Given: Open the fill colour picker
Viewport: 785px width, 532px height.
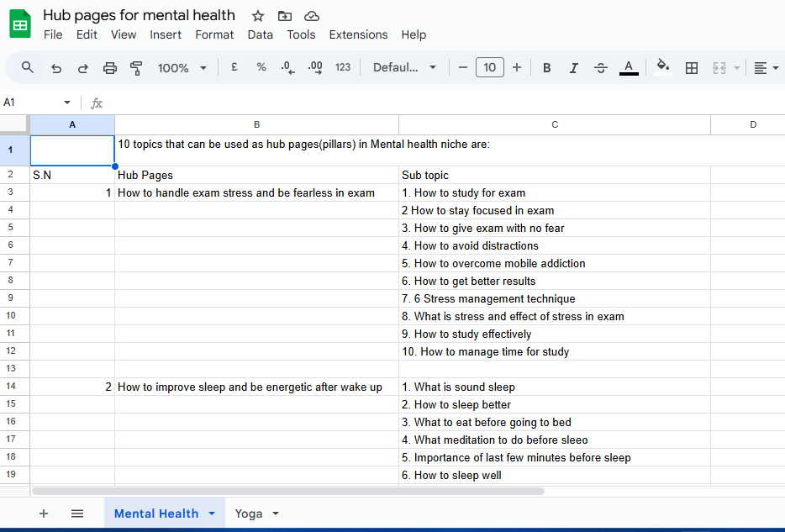Looking at the screenshot, I should (x=663, y=67).
